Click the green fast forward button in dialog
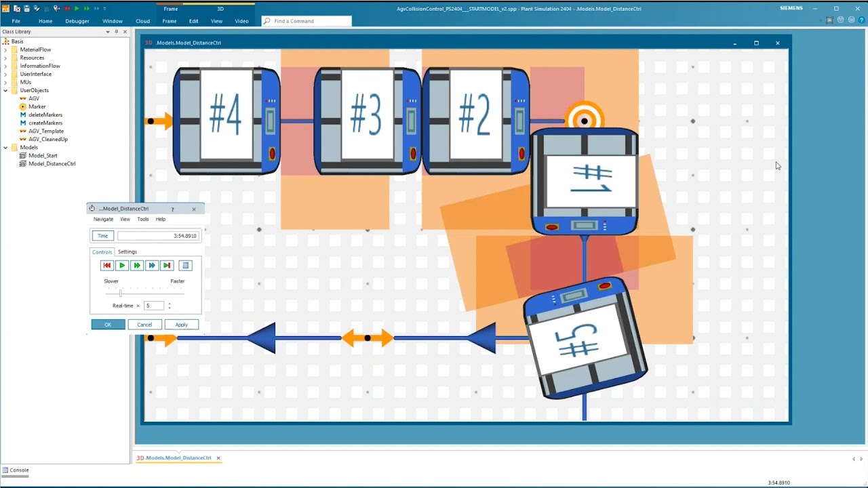The image size is (868, 488). [137, 266]
